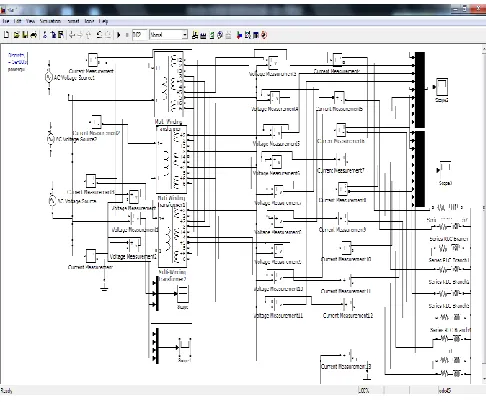Select the Current Measurement5 block
Viewport: 486px width, 402px height.
click(339, 98)
